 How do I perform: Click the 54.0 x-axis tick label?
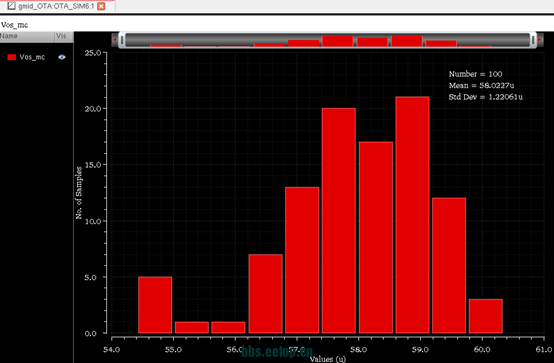tap(112, 350)
